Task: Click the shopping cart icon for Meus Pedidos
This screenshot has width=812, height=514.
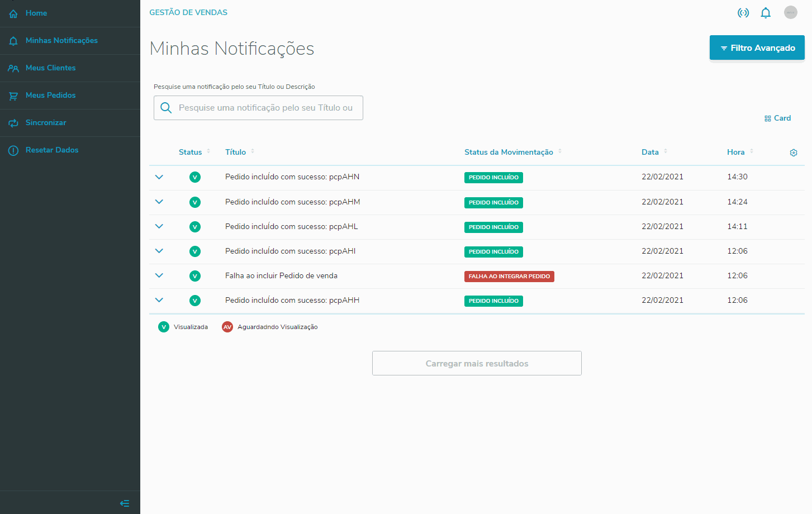Action: [x=13, y=96]
